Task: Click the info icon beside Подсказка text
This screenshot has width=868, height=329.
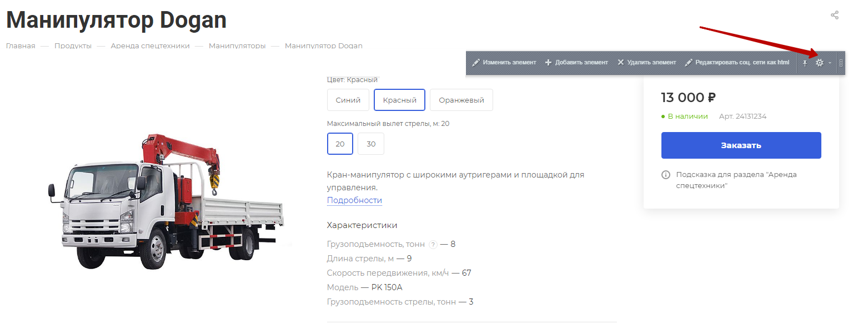Action: coord(665,175)
